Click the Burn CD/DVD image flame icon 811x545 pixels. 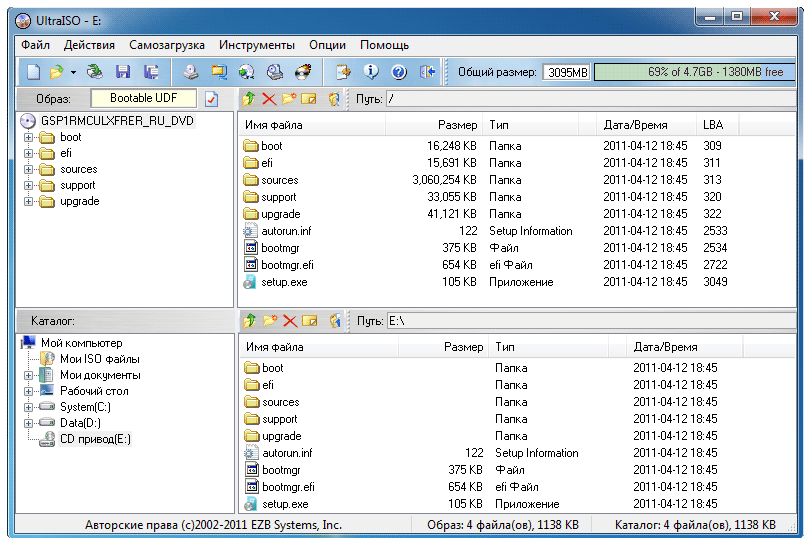pyautogui.click(x=302, y=72)
